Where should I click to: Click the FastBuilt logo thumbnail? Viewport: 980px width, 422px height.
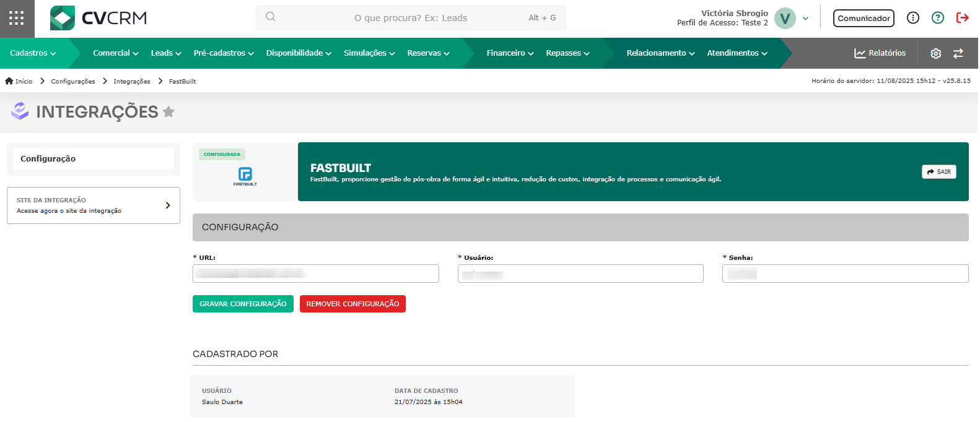(x=245, y=176)
